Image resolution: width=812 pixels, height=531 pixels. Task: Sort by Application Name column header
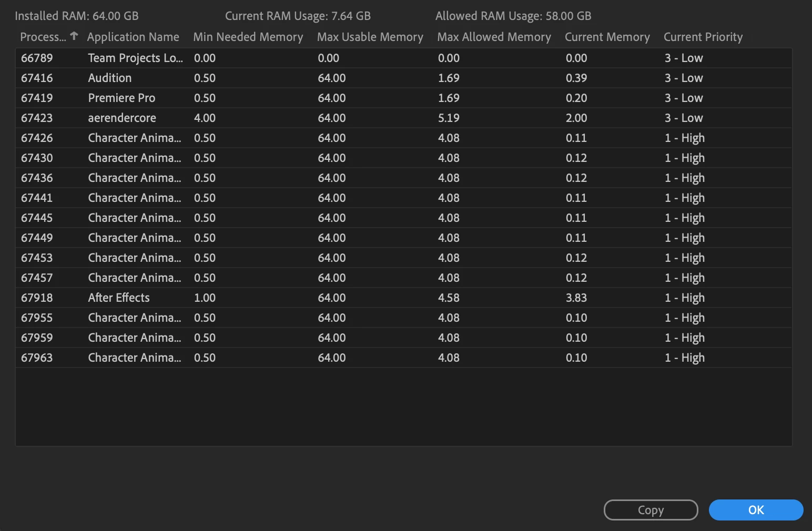coord(133,37)
